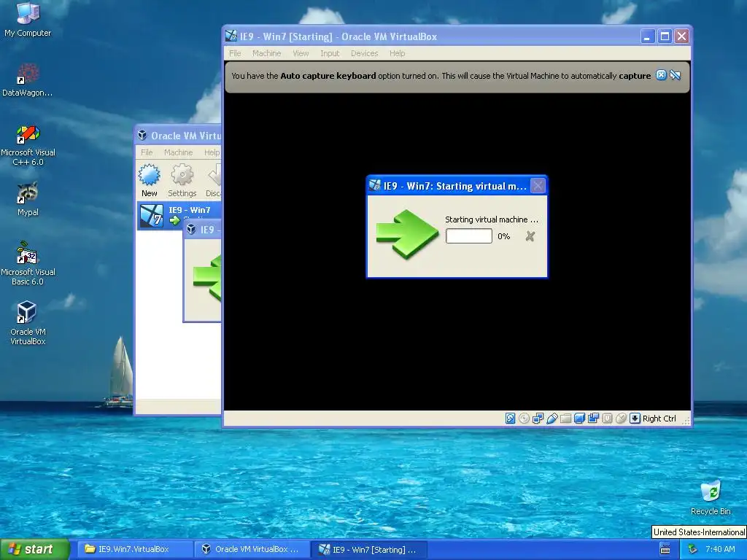747x560 pixels.
Task: Open the Devices menu in VM window
Action: (365, 53)
